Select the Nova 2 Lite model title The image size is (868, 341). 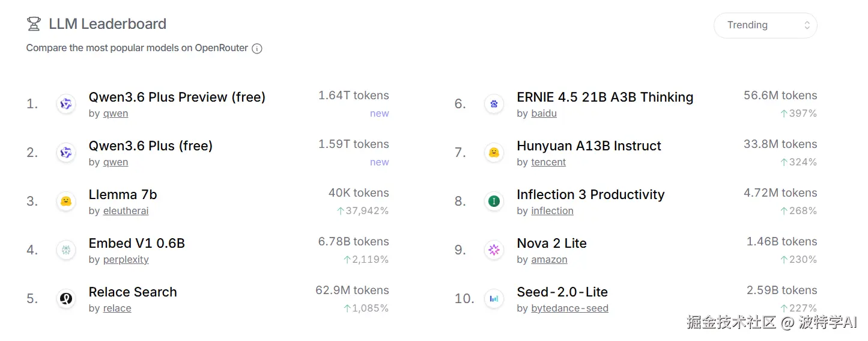click(x=551, y=244)
